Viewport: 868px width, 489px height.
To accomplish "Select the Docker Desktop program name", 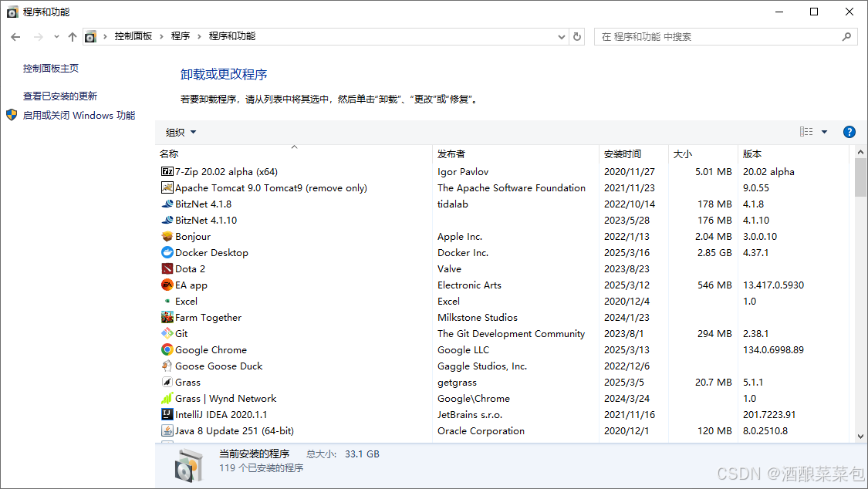I will [211, 252].
